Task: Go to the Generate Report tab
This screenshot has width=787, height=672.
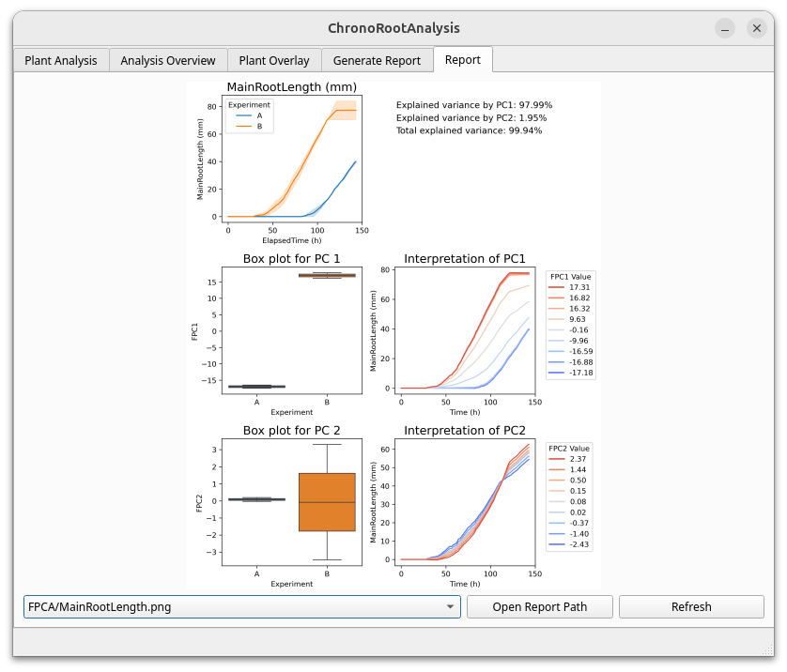Action: [377, 60]
